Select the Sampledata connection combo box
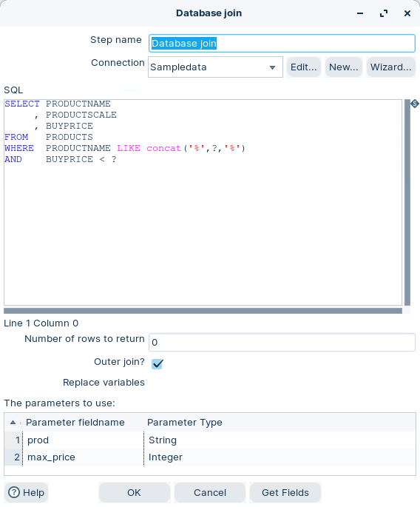The height and width of the screenshot is (507, 420). tap(215, 67)
